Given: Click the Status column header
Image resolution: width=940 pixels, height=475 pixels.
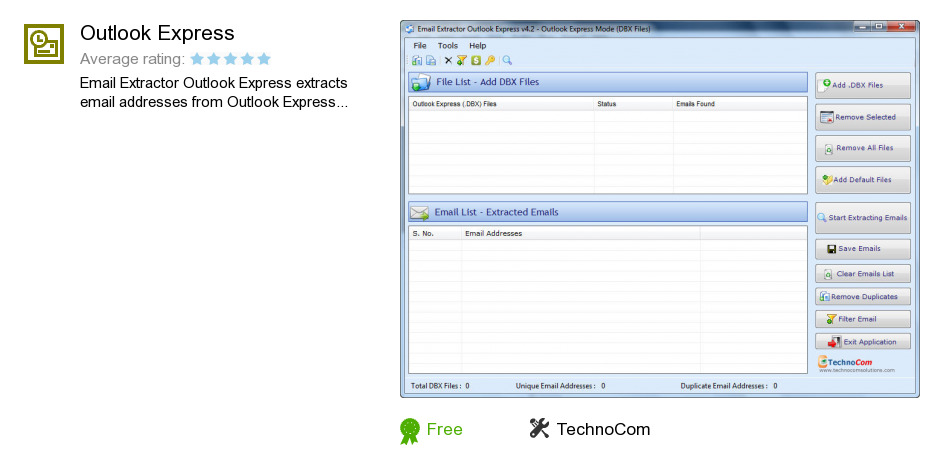Looking at the screenshot, I should coord(634,104).
